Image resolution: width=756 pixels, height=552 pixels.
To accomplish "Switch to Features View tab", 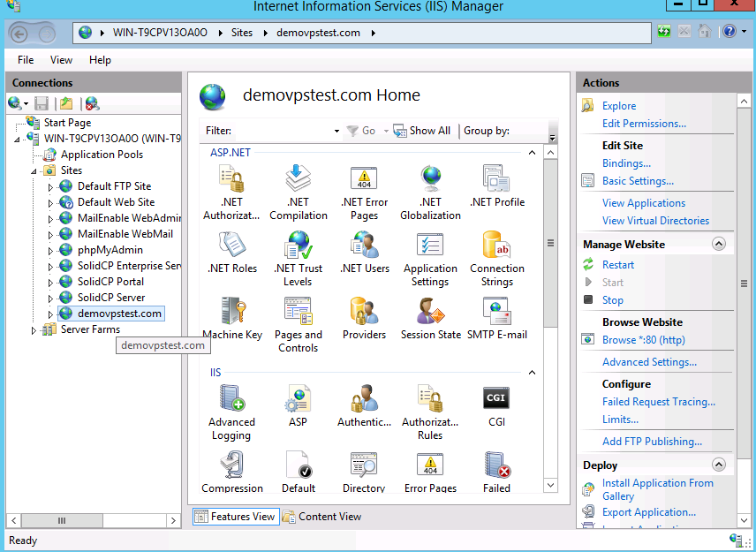I will click(236, 517).
